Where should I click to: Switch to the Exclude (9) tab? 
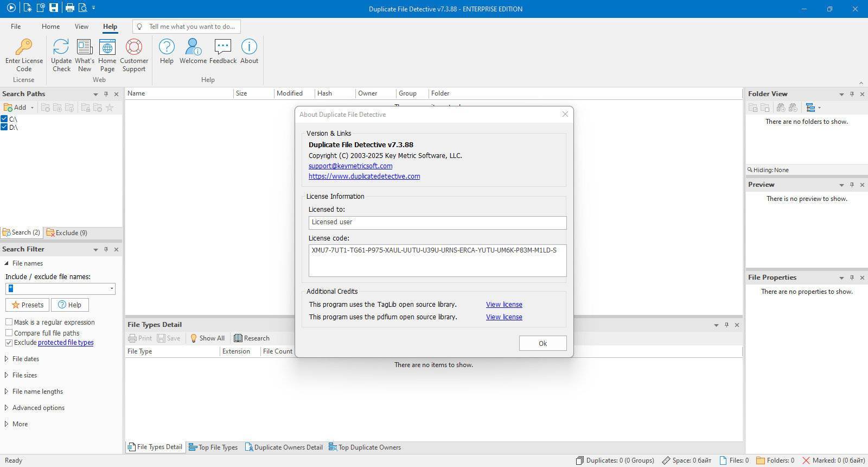click(x=67, y=232)
